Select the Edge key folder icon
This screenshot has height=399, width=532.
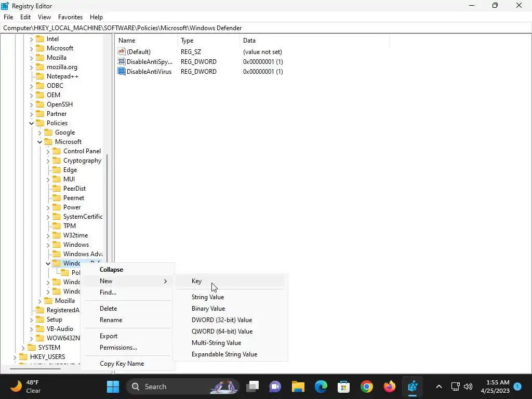pos(57,170)
